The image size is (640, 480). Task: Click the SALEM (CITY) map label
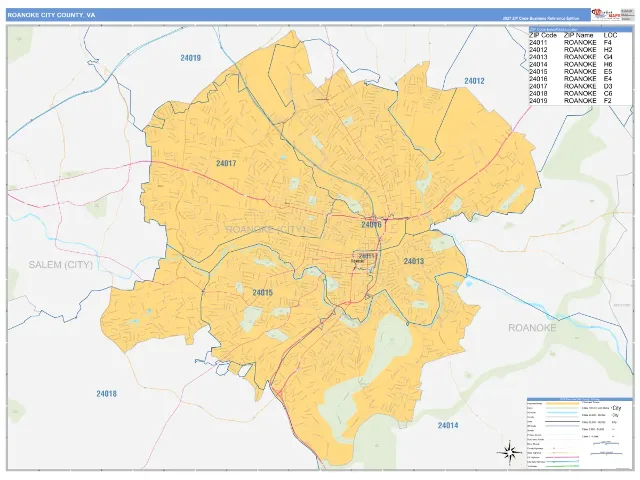[x=61, y=265]
